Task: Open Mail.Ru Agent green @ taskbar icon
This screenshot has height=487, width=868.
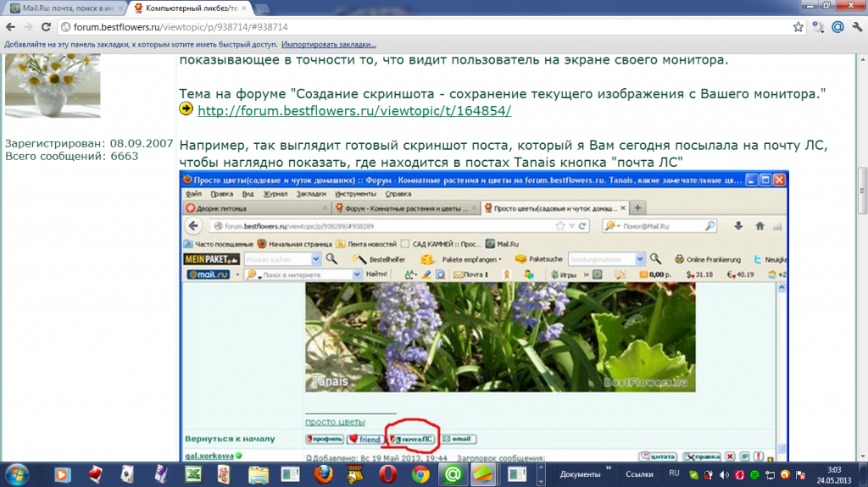Action: [x=452, y=474]
